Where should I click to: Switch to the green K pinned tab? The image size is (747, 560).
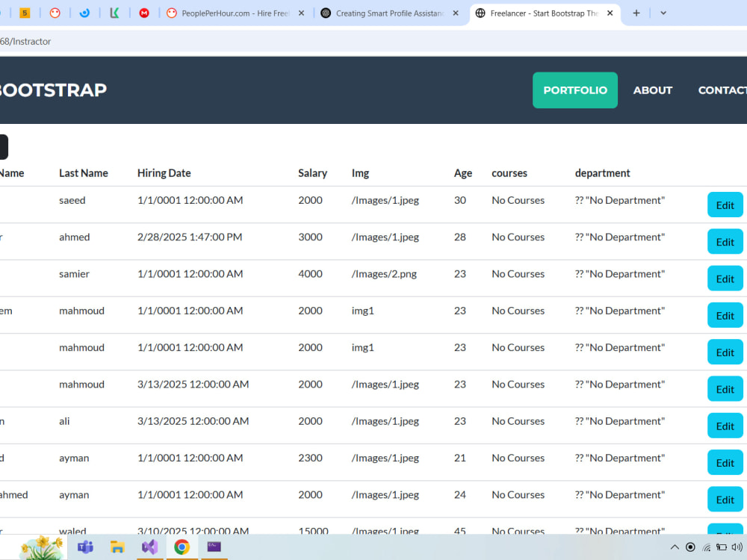(114, 13)
